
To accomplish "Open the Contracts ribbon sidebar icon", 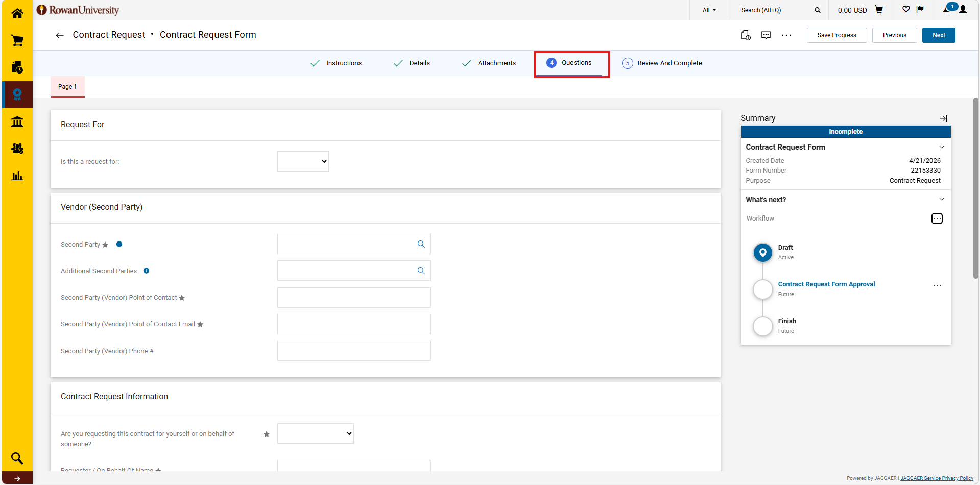I will 17,94.
